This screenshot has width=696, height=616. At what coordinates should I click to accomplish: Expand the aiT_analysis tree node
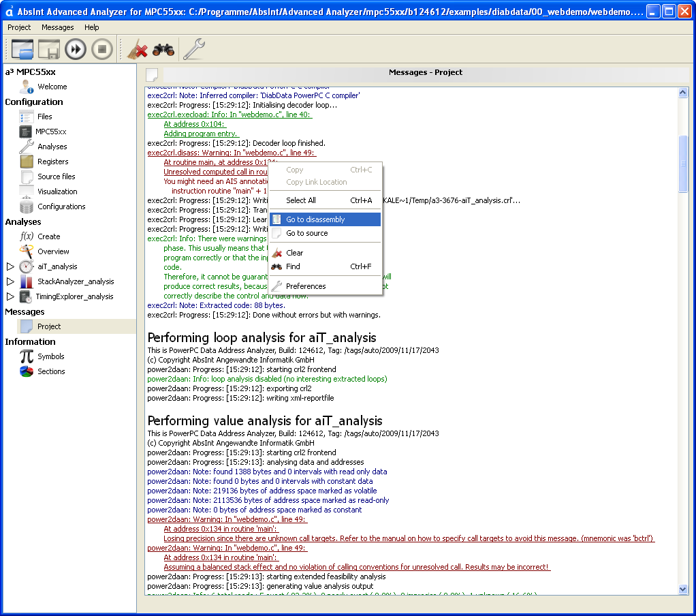11,266
